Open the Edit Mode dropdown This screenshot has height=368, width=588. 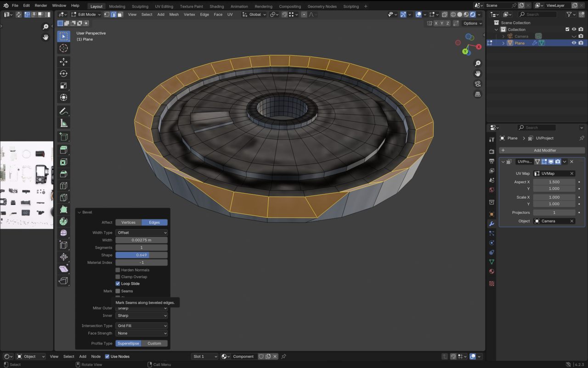pyautogui.click(x=86, y=15)
